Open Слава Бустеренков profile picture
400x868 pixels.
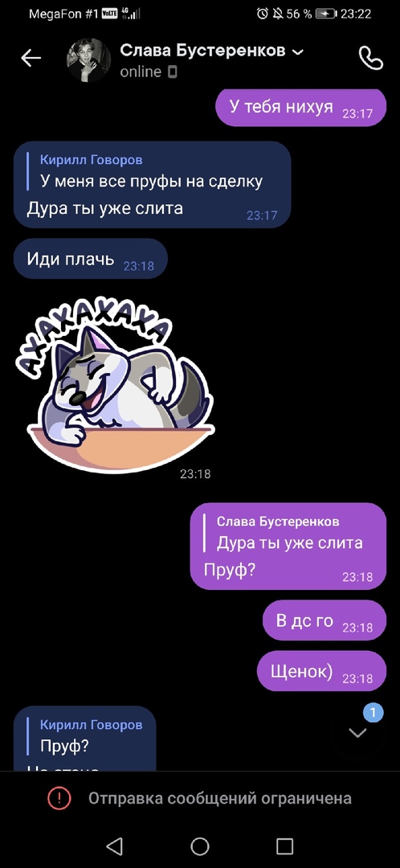coord(88,60)
